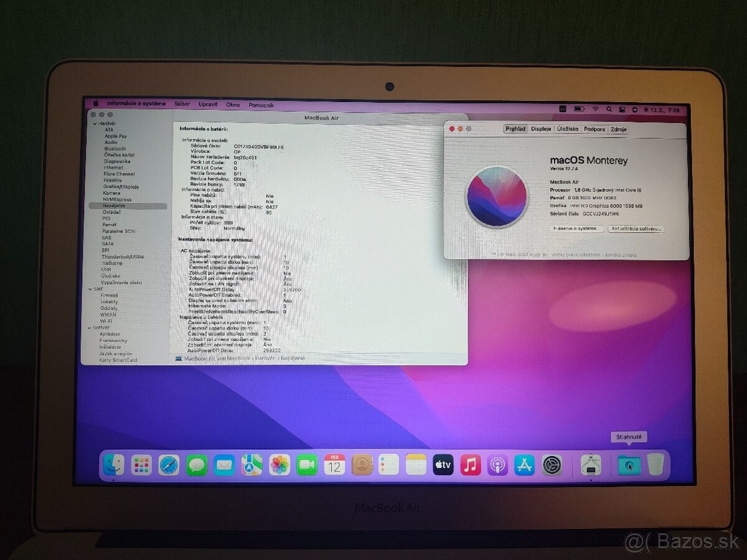Open the Apple menu
This screenshot has height=560, width=747.
[95, 104]
